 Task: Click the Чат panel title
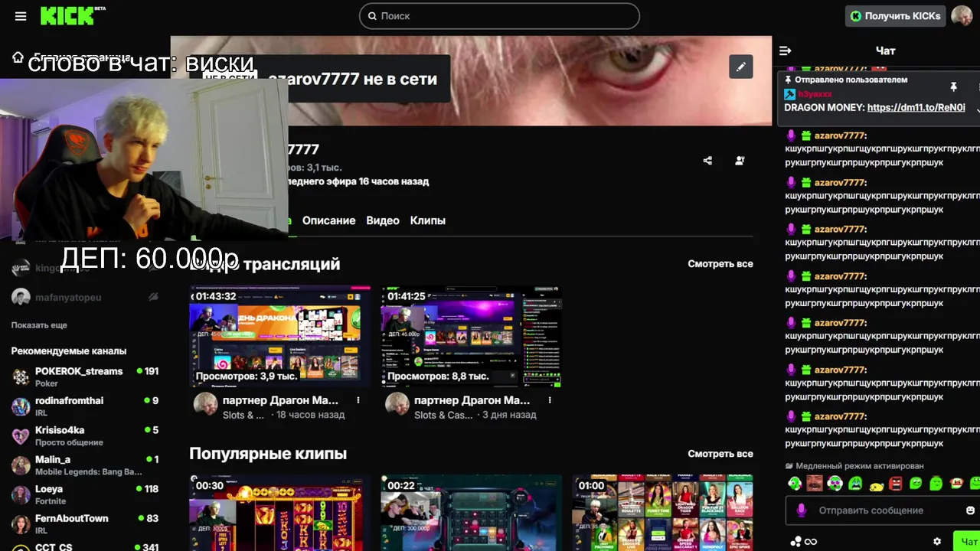tap(885, 51)
